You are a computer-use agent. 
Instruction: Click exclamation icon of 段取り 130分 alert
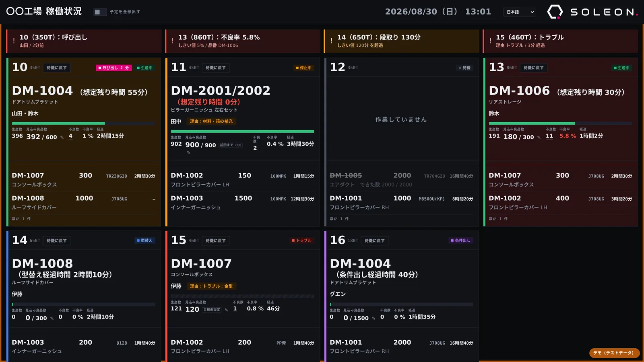(x=331, y=41)
